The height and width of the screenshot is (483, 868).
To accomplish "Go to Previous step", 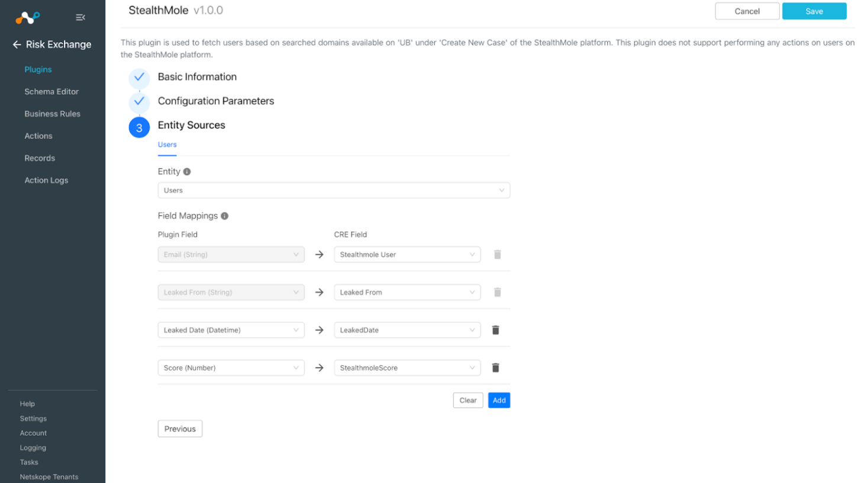I will (180, 429).
